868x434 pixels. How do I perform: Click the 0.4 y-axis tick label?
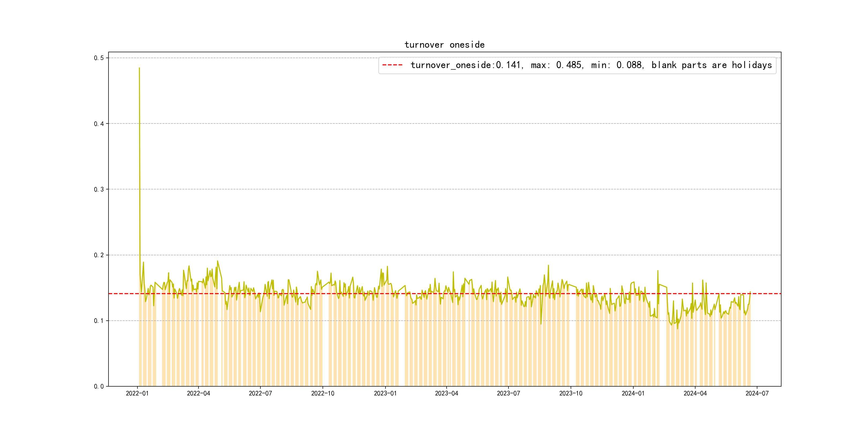[99, 124]
